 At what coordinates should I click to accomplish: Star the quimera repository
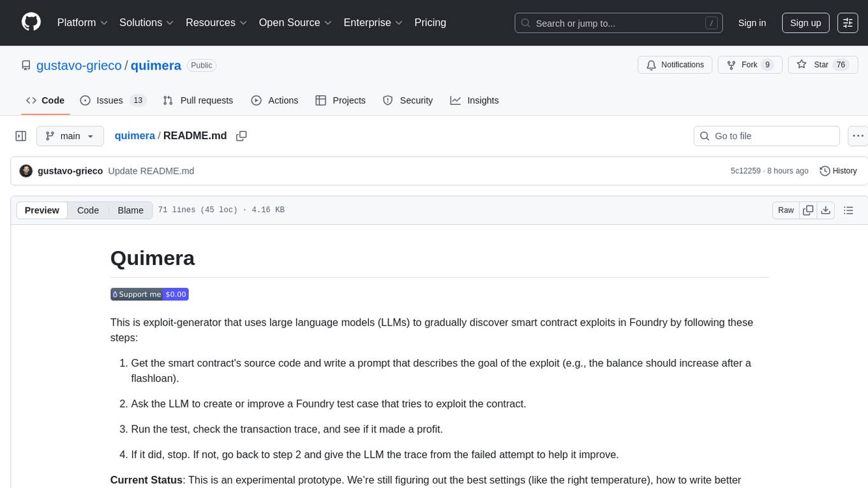[x=823, y=65]
